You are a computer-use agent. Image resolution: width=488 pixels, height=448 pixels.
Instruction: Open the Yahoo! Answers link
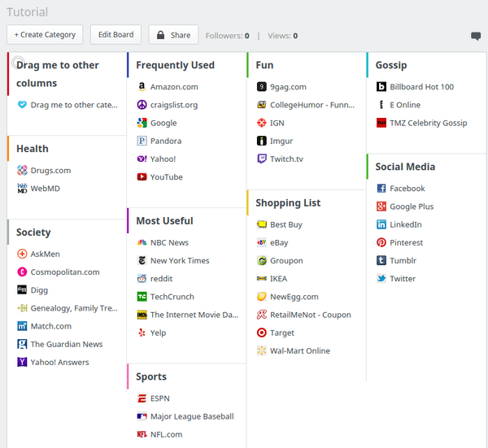[59, 363]
